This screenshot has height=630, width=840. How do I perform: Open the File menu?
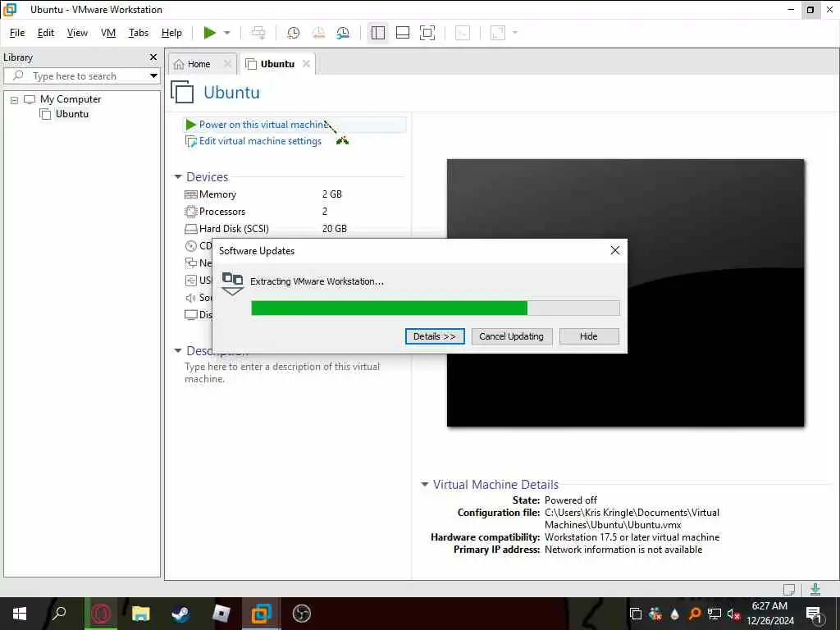click(x=17, y=33)
